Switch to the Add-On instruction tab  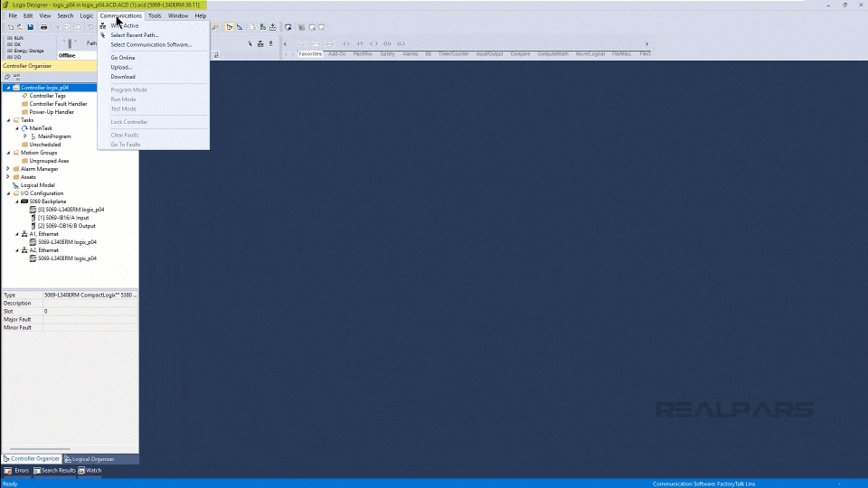pos(336,54)
